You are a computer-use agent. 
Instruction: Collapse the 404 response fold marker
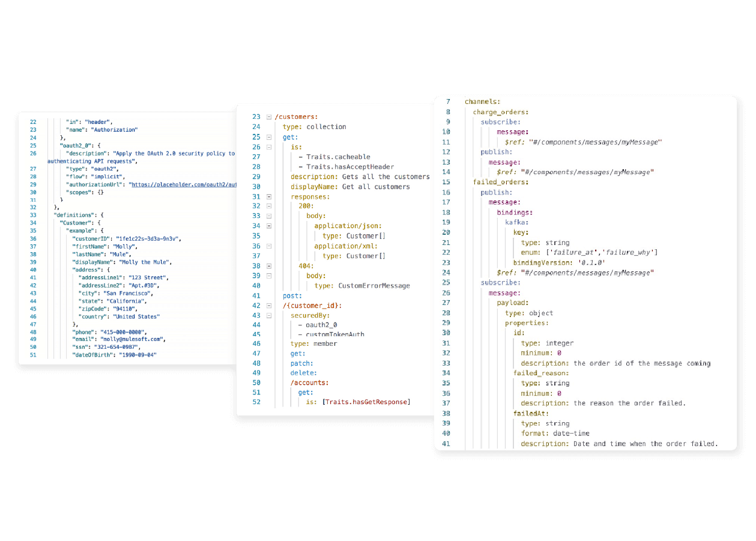[268, 265]
